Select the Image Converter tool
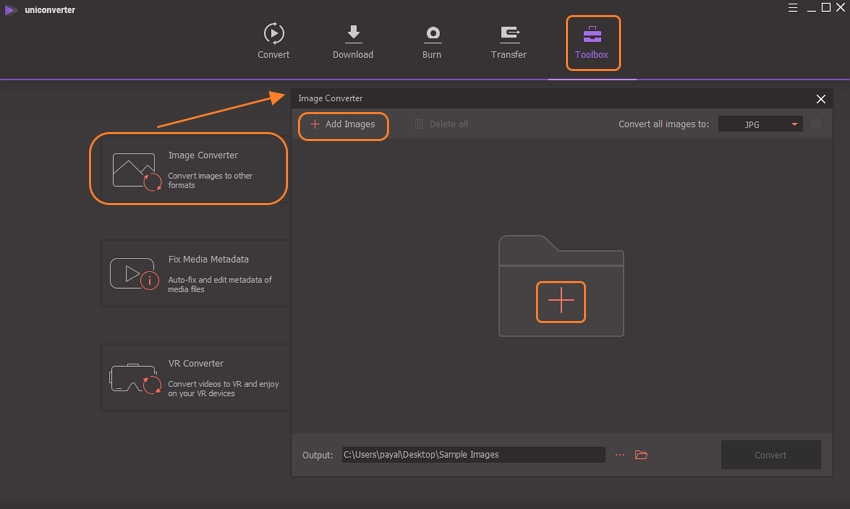The image size is (850, 509). [x=188, y=170]
